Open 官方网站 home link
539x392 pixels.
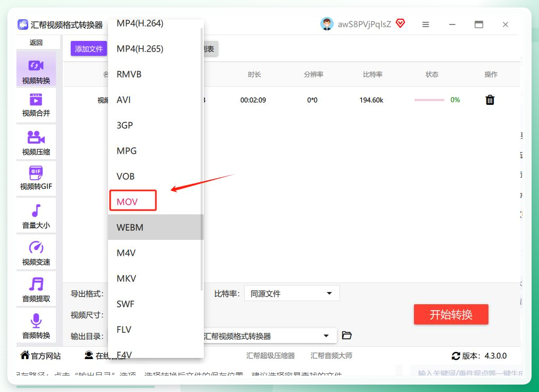40,356
